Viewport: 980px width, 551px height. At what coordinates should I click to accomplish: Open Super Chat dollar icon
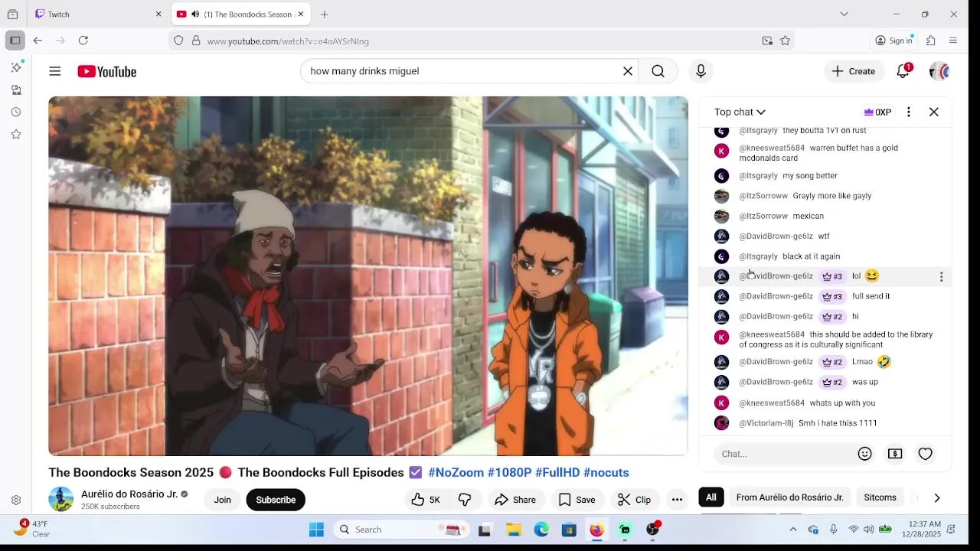pyautogui.click(x=895, y=454)
